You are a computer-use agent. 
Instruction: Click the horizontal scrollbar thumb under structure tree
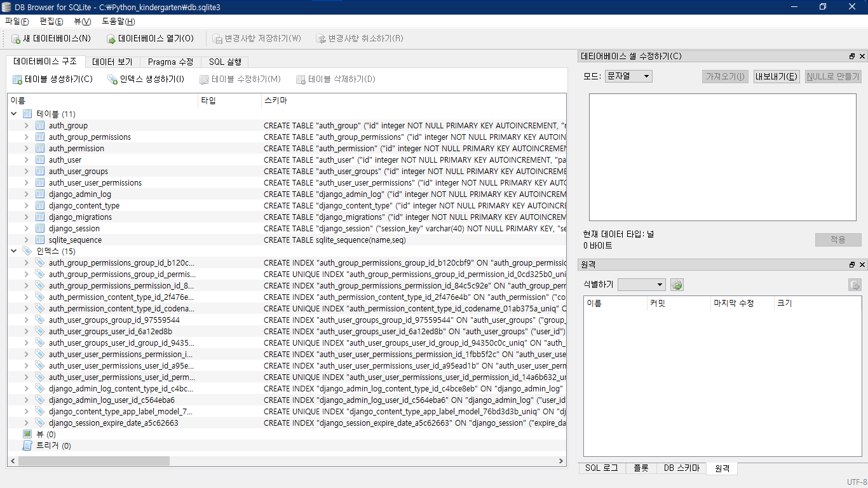[x=94, y=461]
